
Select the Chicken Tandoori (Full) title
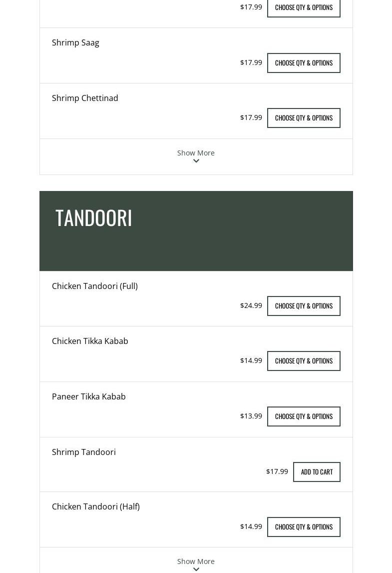(95, 286)
